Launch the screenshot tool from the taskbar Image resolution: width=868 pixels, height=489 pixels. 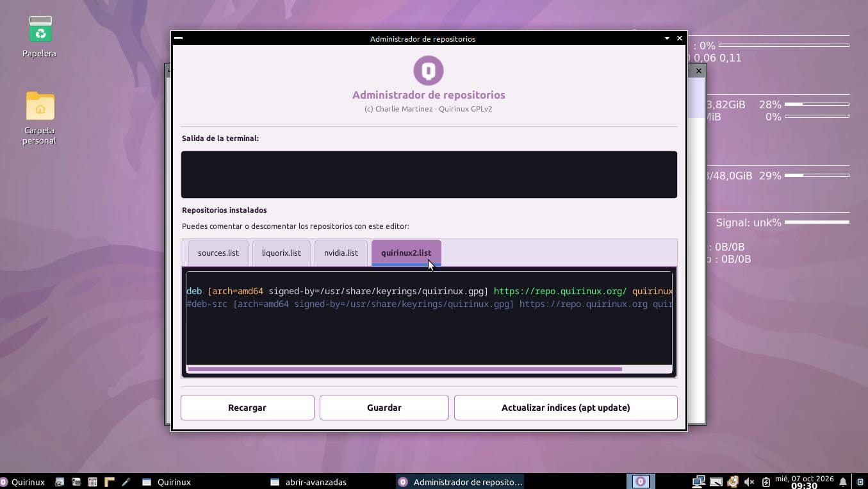[60, 482]
